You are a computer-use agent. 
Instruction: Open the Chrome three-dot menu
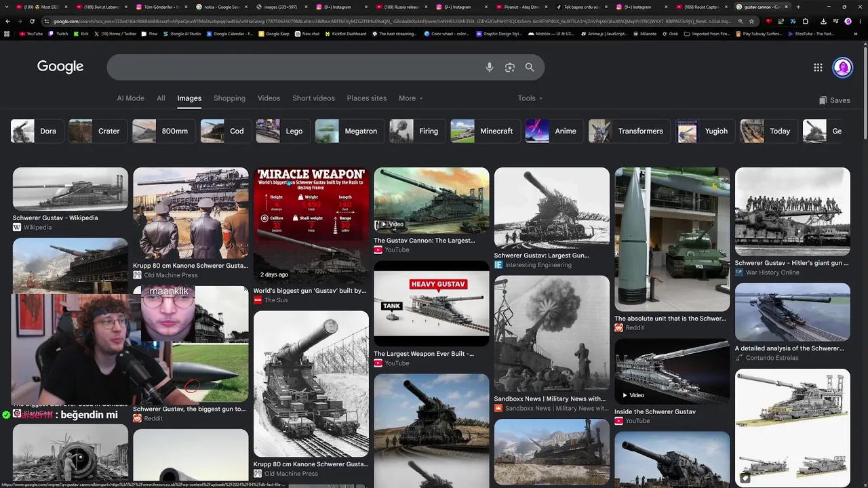(859, 21)
